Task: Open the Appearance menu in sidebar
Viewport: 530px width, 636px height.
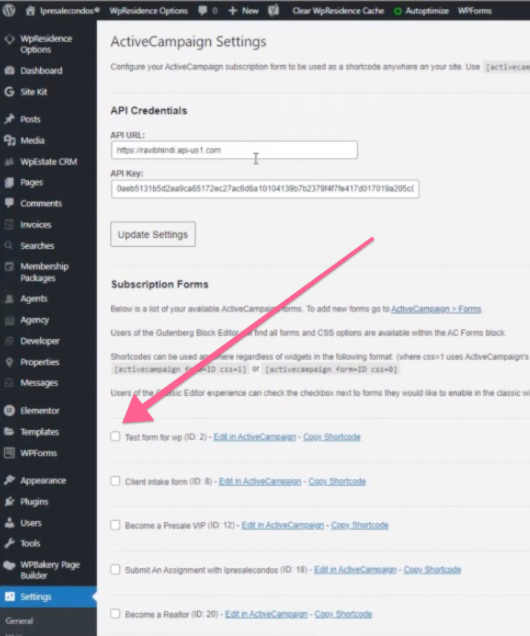Action: point(43,481)
